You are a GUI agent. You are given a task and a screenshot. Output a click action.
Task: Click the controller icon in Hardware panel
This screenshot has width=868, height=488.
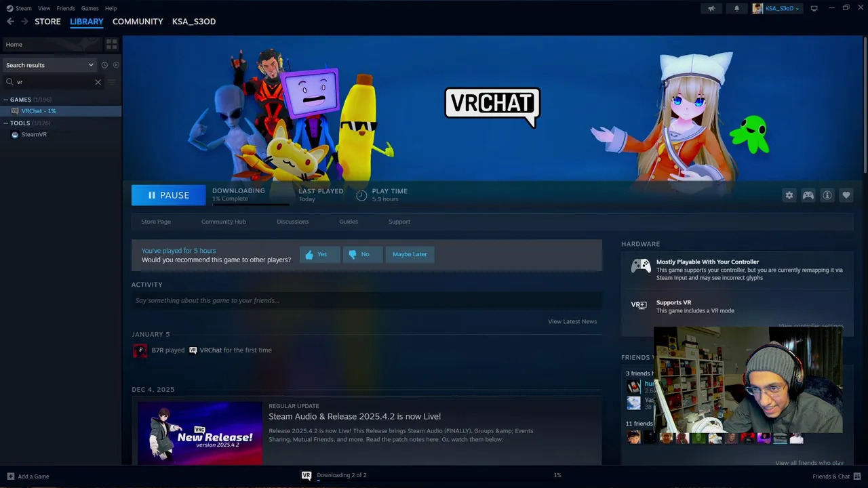(641, 266)
